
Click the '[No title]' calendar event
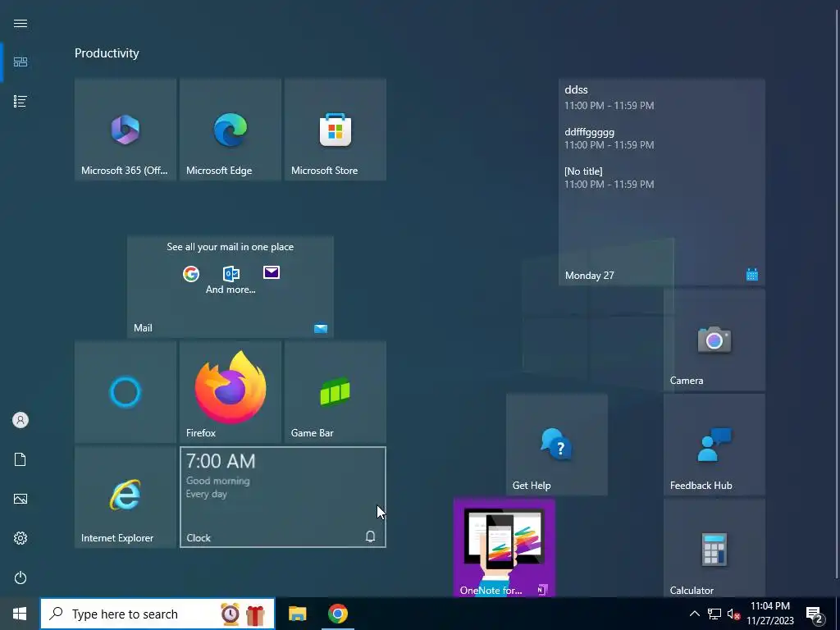coord(609,177)
